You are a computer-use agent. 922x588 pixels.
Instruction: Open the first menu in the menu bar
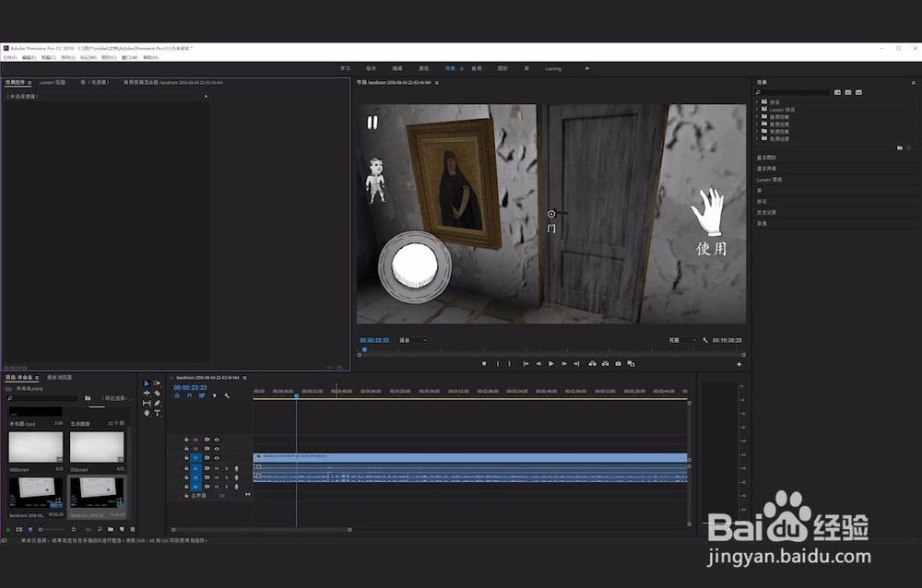(10, 58)
